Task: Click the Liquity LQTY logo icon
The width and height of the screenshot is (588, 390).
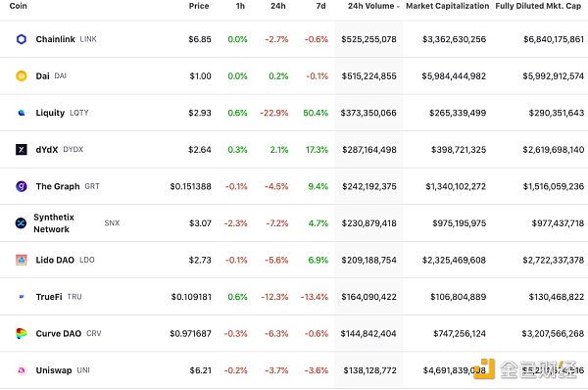Action: tap(22, 113)
